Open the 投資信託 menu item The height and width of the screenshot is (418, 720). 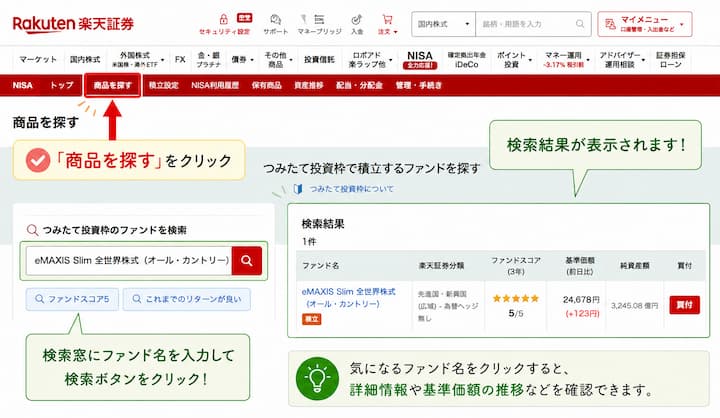click(x=319, y=60)
